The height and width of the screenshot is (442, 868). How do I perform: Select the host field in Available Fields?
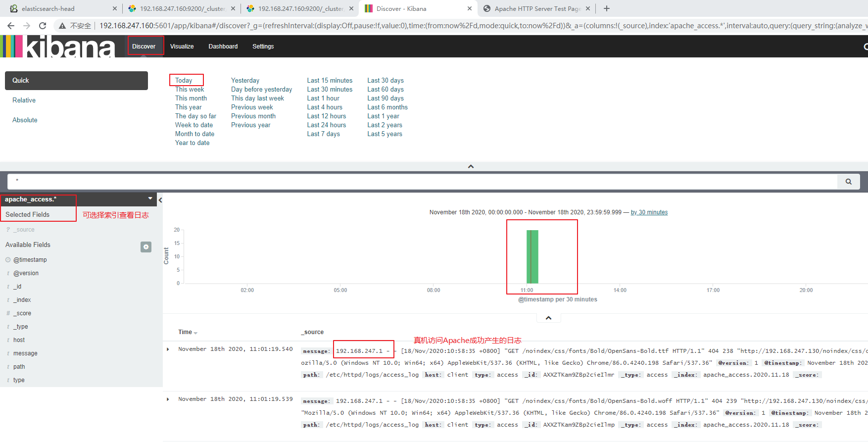(x=19, y=340)
